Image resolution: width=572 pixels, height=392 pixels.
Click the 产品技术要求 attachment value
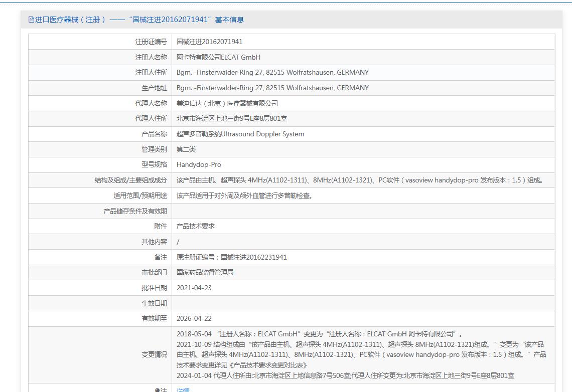[196, 226]
